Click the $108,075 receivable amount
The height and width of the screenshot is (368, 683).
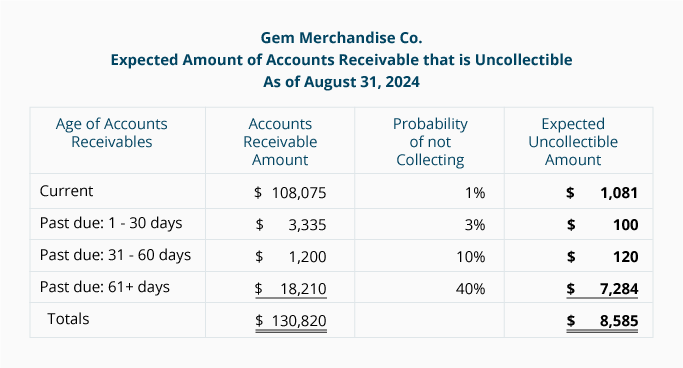[290, 192]
